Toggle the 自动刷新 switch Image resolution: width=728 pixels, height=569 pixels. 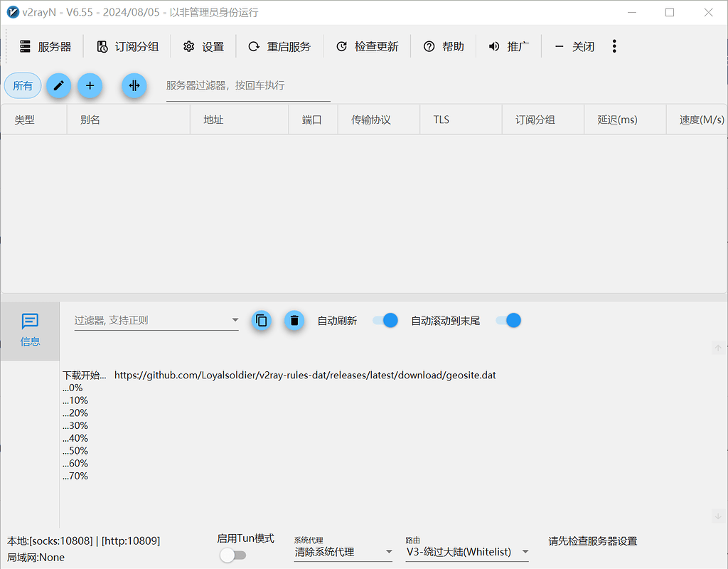(x=385, y=321)
